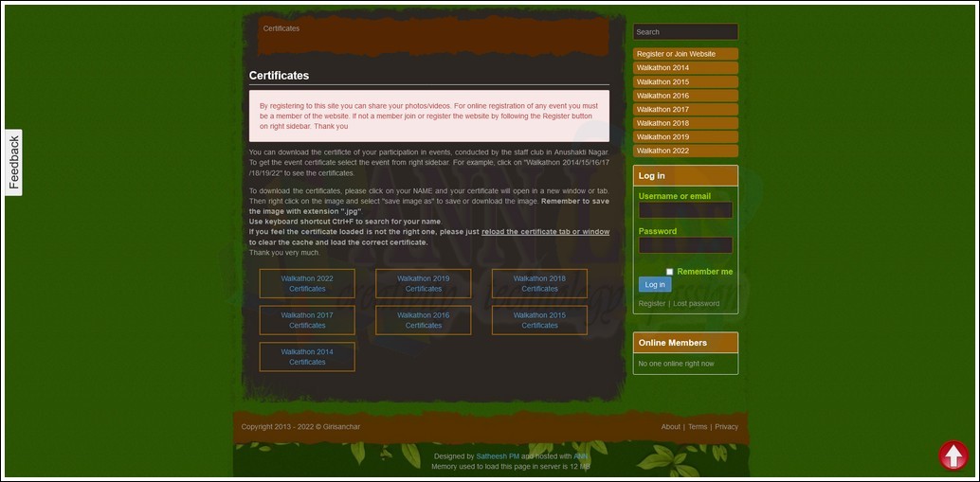Select Walkathon 2019 in sidebar menu
980x482 pixels.
click(685, 137)
